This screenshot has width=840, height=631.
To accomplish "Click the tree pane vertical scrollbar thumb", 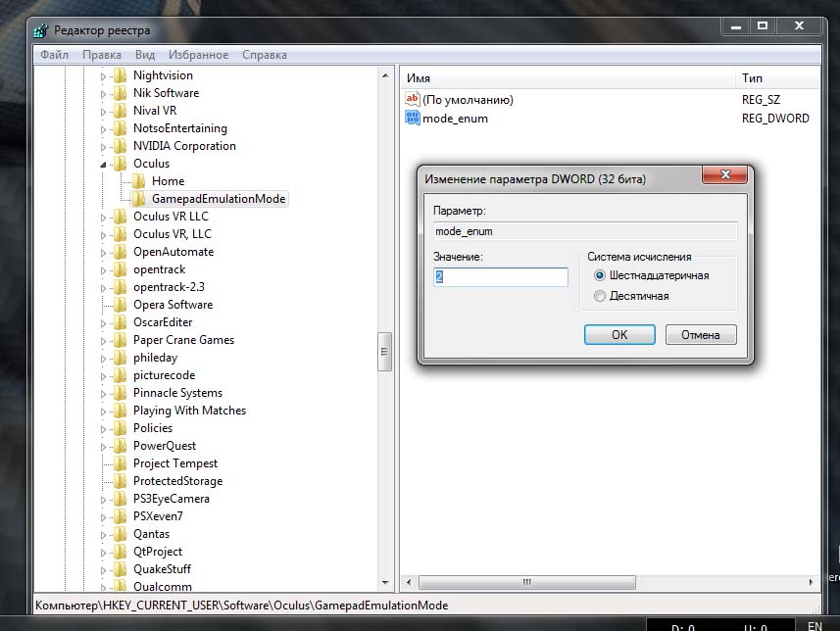I will (x=384, y=352).
